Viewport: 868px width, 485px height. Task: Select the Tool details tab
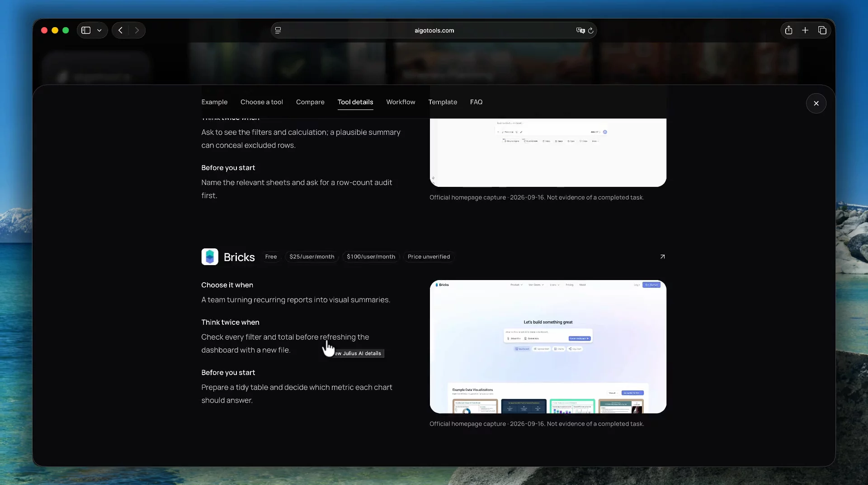click(x=355, y=102)
